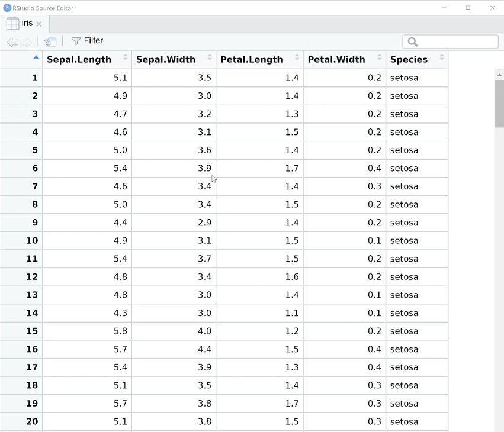Click Petal.Length value 1.6 in row 12

click(x=292, y=277)
